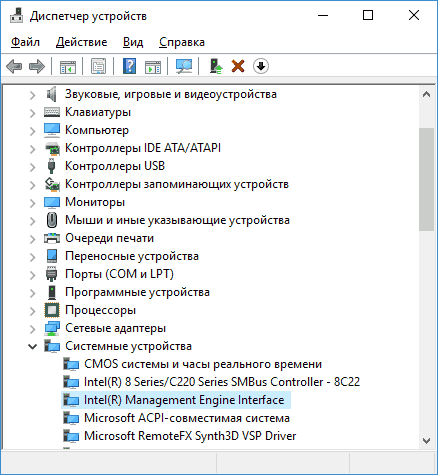Expand the Компьютер node arrow
The height and width of the screenshot is (475, 438).
pos(32,131)
